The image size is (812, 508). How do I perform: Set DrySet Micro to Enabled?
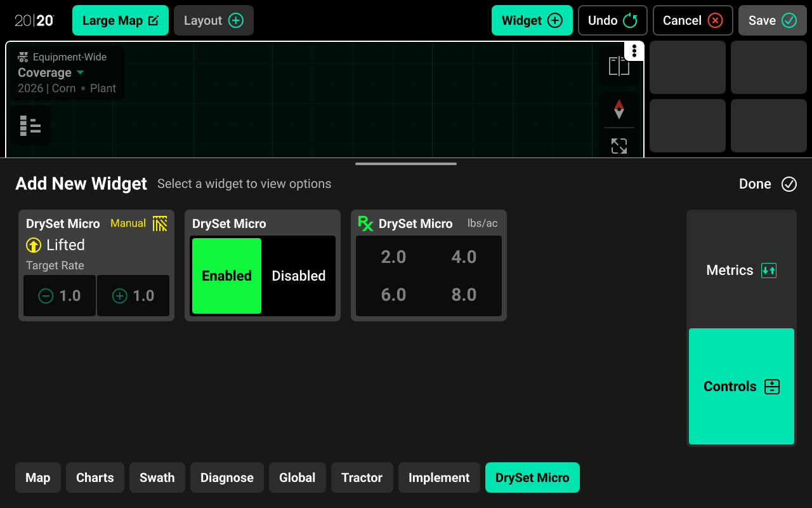click(226, 276)
